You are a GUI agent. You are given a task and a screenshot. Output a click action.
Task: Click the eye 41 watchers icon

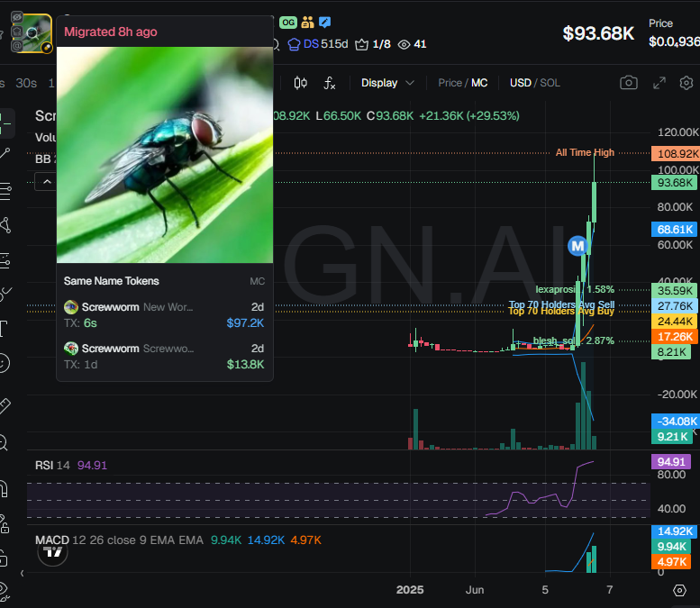pyautogui.click(x=404, y=45)
